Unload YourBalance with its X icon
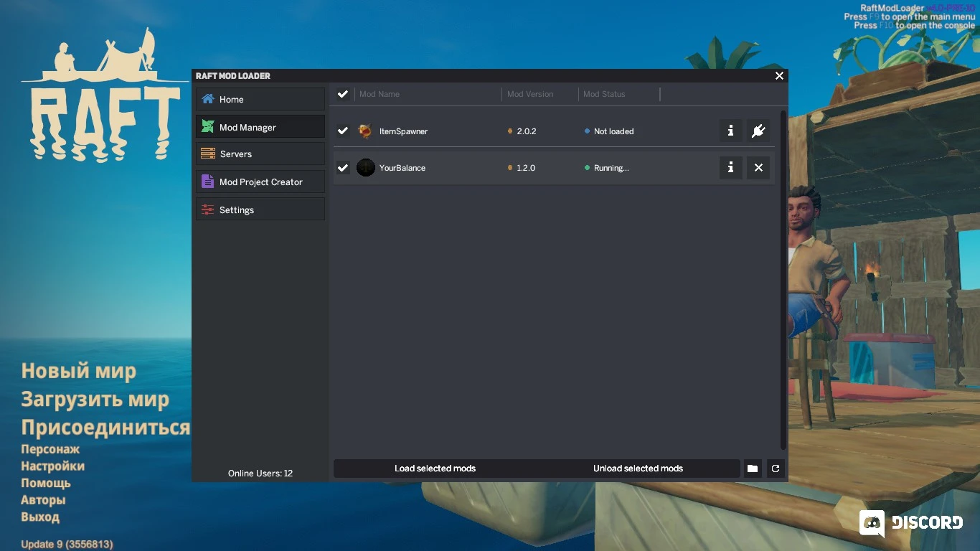 coord(758,167)
